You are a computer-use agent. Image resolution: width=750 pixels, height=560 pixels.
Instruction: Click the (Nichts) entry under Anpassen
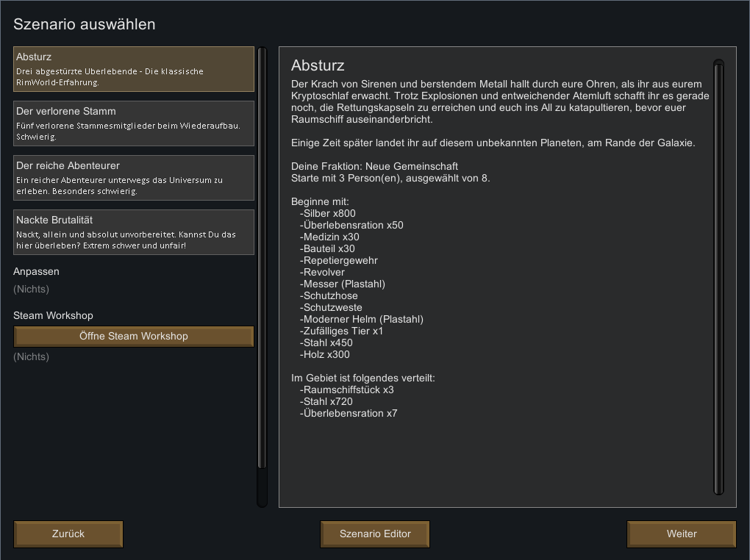click(x=31, y=289)
